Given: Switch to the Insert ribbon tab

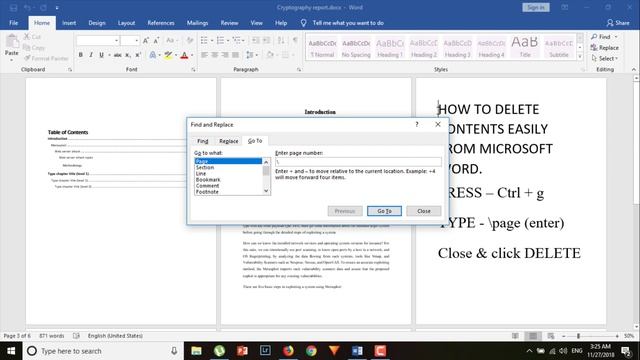Looking at the screenshot, I should (69, 23).
